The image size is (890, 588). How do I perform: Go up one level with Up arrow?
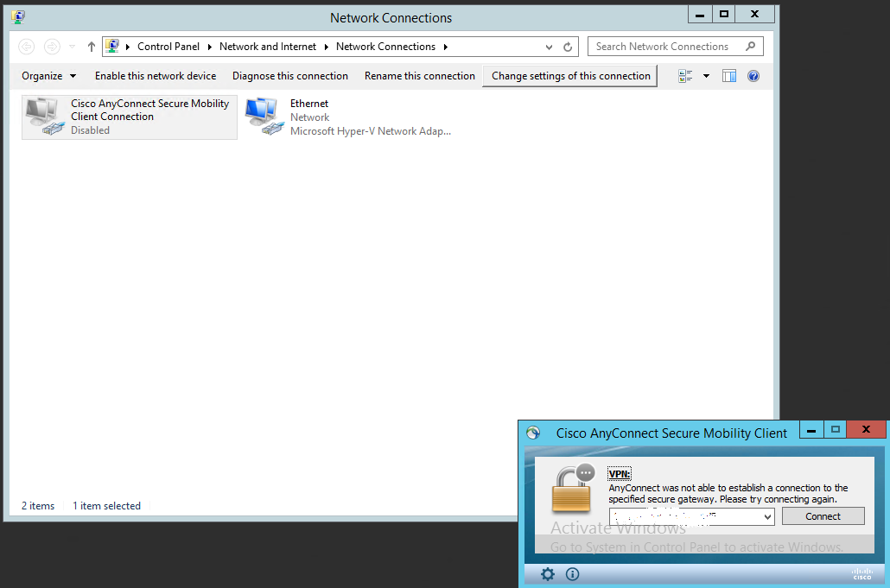(92, 47)
